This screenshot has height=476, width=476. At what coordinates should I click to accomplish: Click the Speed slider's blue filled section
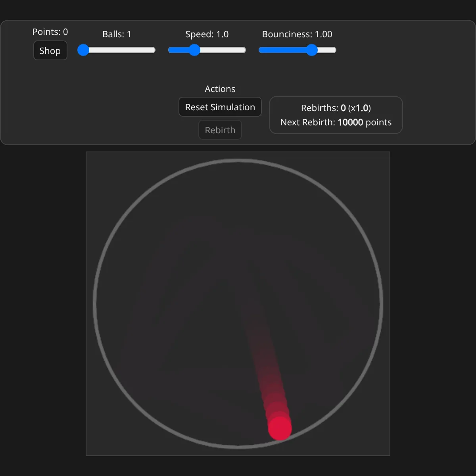point(178,50)
